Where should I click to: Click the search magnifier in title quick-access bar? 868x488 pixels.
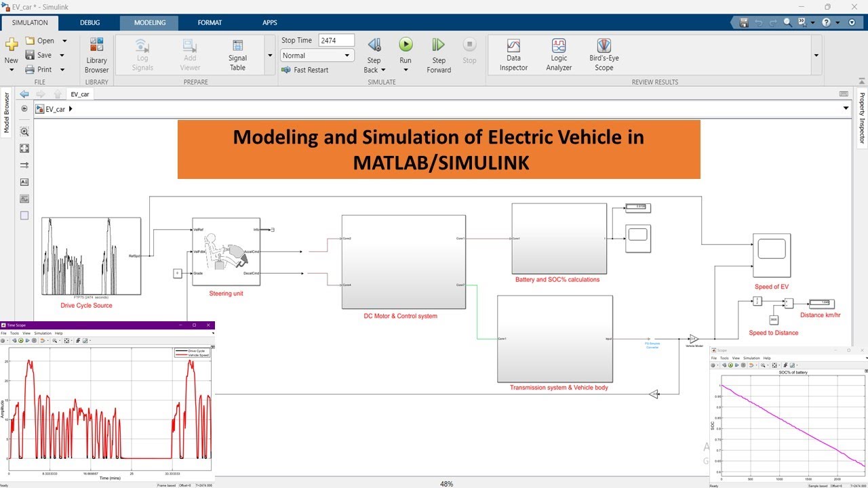(x=787, y=22)
